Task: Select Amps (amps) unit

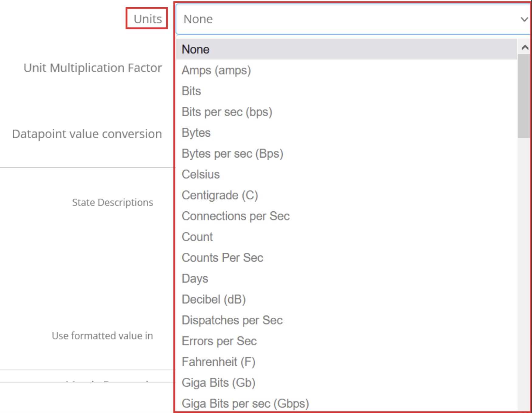Action: pos(216,70)
